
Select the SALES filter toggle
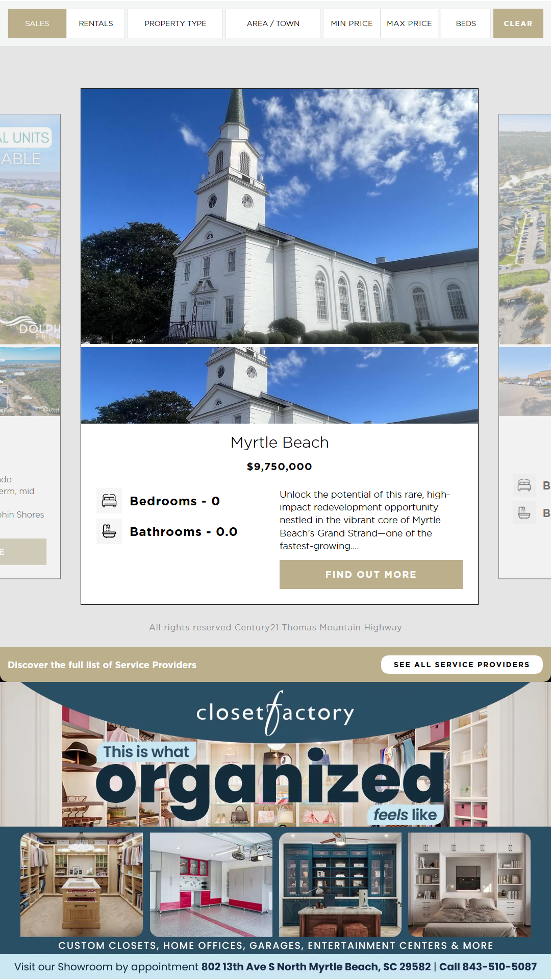tap(37, 23)
